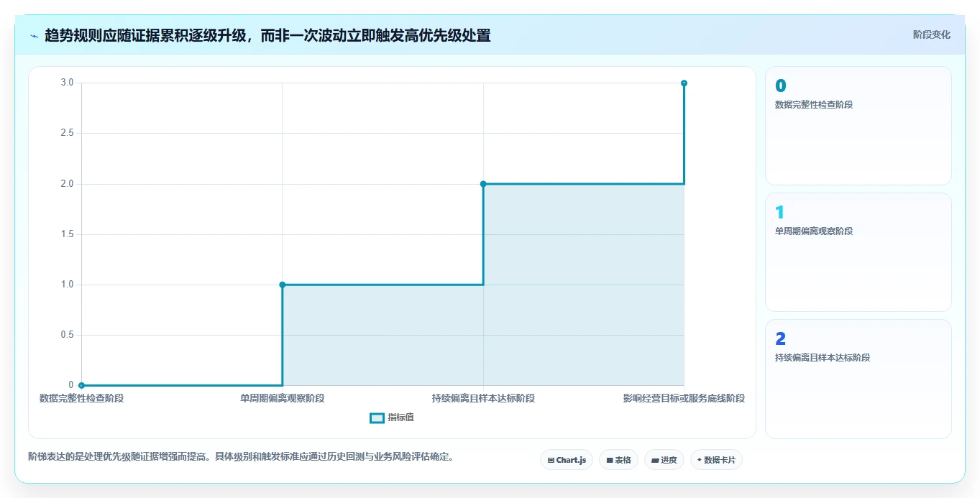Click x-axis label 影响经营目标或服务底线阶段
Viewport: 980px width, 498px height.
(x=684, y=398)
